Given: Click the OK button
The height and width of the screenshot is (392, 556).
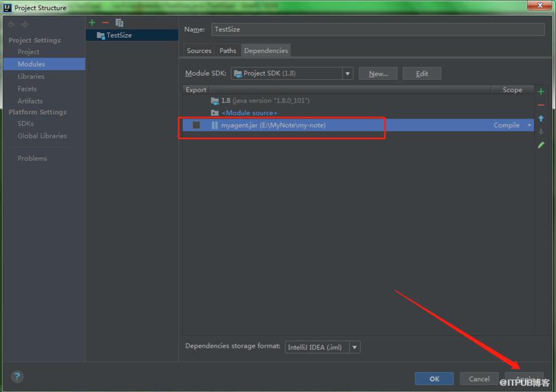Looking at the screenshot, I should (434, 378).
